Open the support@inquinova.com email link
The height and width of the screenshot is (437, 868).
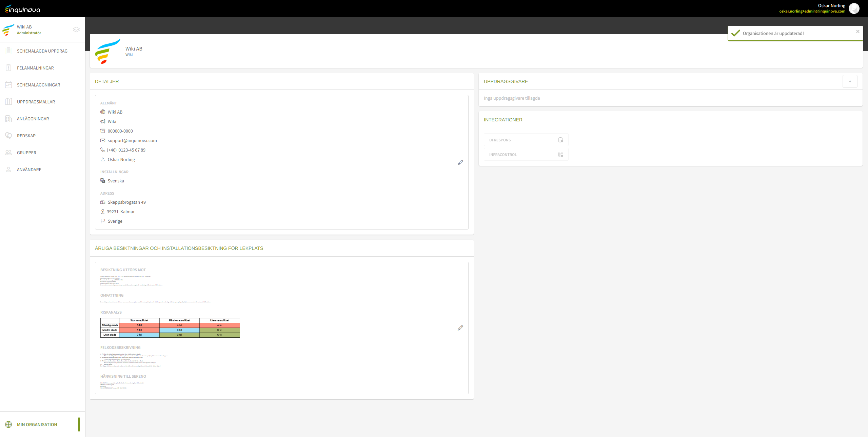pos(132,140)
